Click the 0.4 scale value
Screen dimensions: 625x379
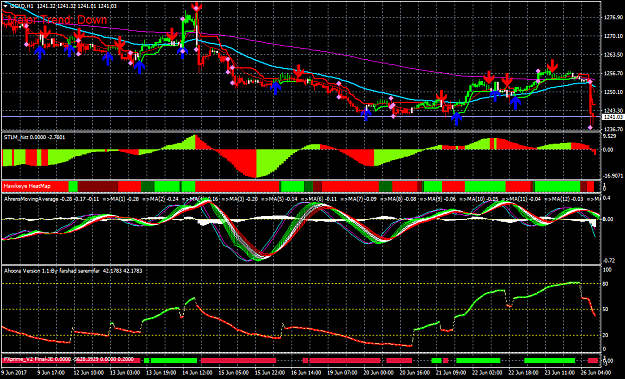point(607,198)
